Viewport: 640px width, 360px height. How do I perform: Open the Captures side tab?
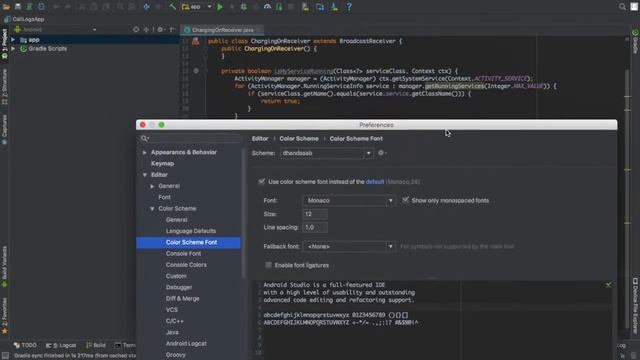point(4,130)
